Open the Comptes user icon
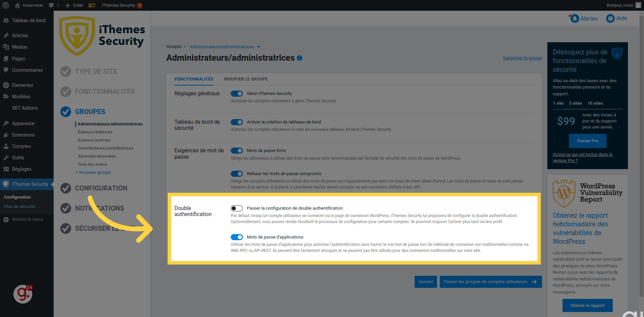This screenshot has width=644, height=317. [x=6, y=146]
